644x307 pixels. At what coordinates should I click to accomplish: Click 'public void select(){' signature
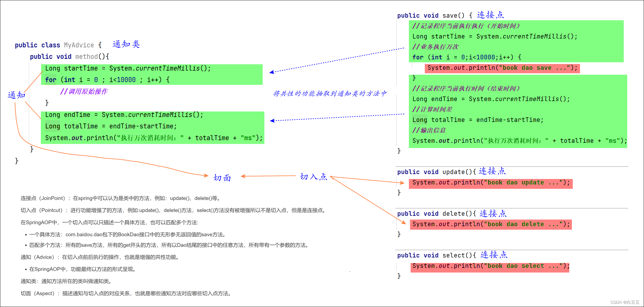(437, 255)
